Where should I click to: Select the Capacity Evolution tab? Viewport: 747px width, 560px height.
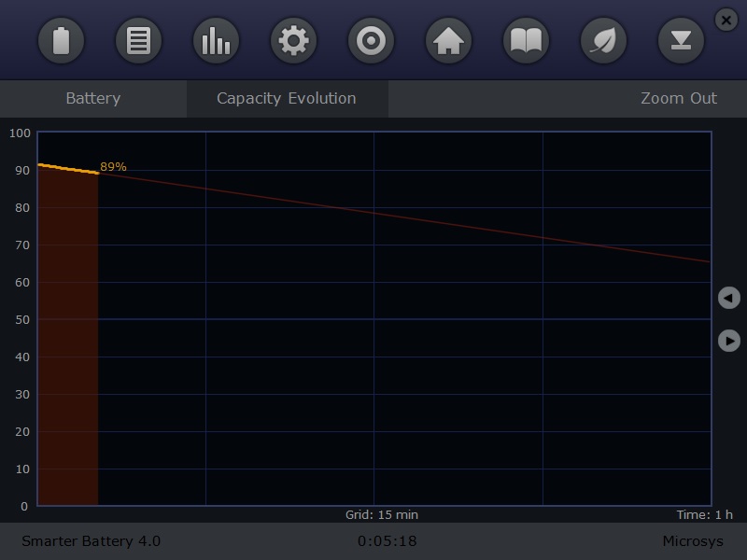pos(287,98)
